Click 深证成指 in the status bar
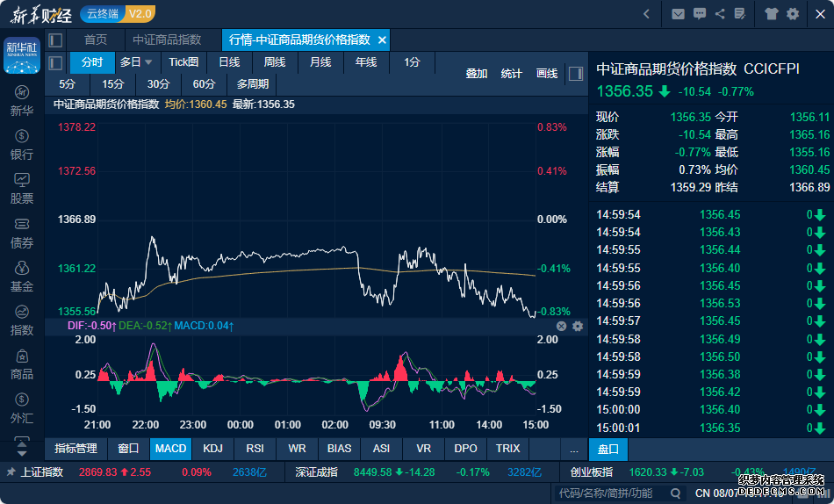The image size is (834, 504). tap(316, 472)
